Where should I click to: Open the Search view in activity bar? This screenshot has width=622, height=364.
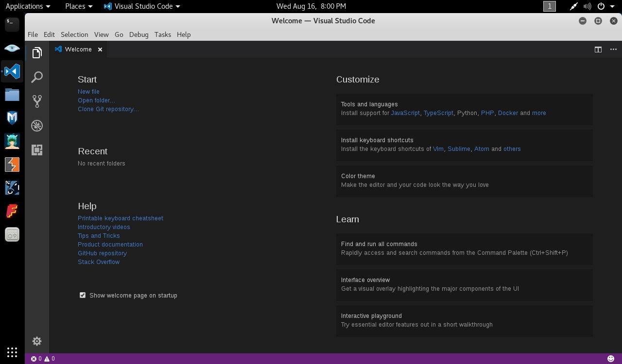(37, 77)
